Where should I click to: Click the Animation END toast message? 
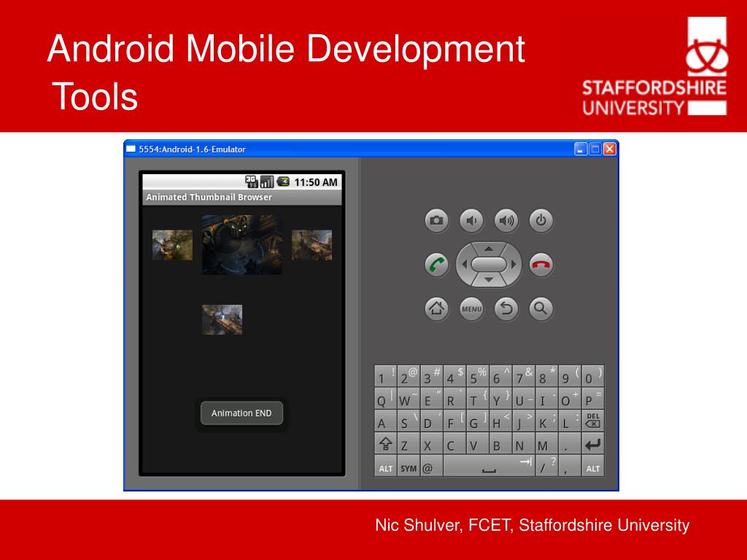click(x=241, y=413)
